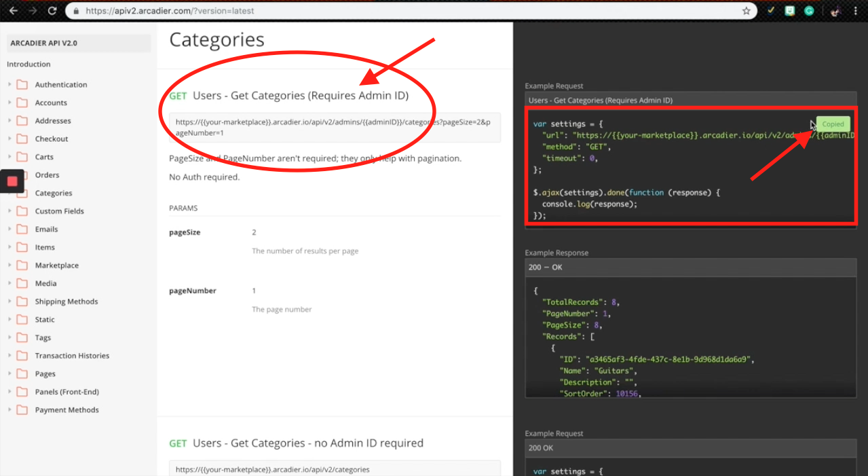
Task: Click the Items folder icon
Action: (22, 247)
